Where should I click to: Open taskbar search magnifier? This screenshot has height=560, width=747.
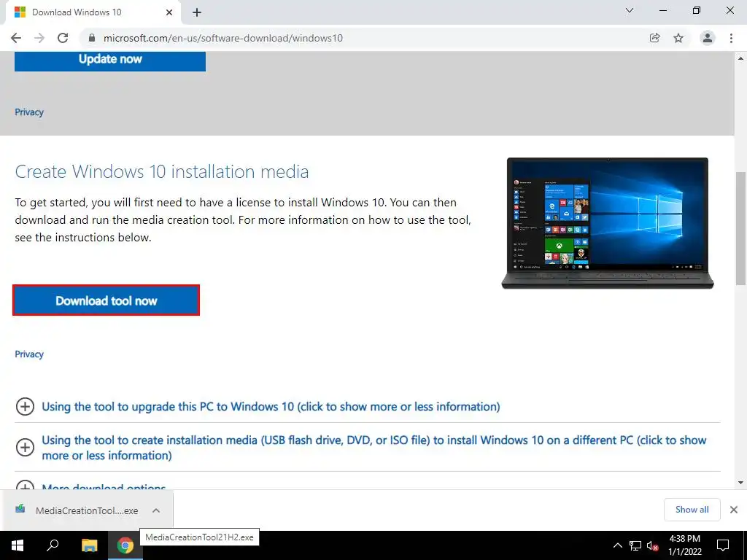point(53,545)
